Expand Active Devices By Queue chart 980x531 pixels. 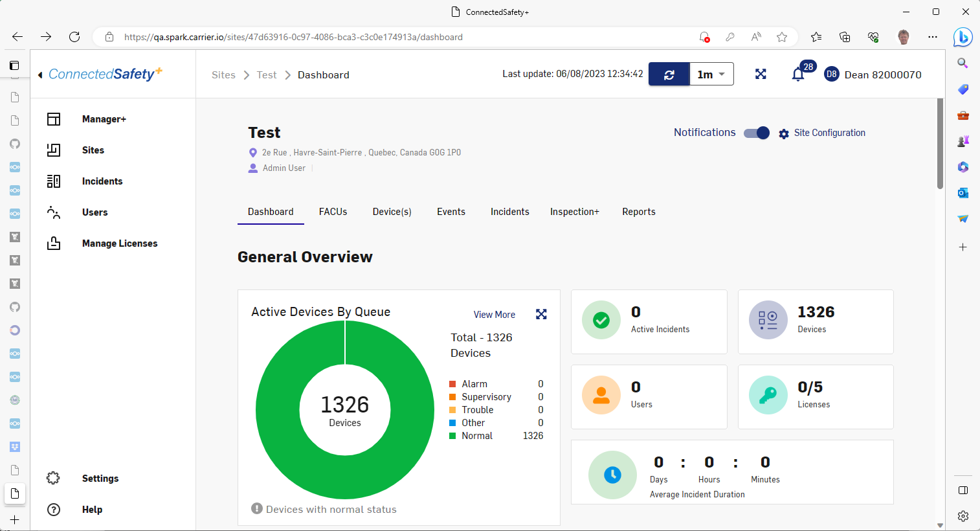pyautogui.click(x=542, y=314)
